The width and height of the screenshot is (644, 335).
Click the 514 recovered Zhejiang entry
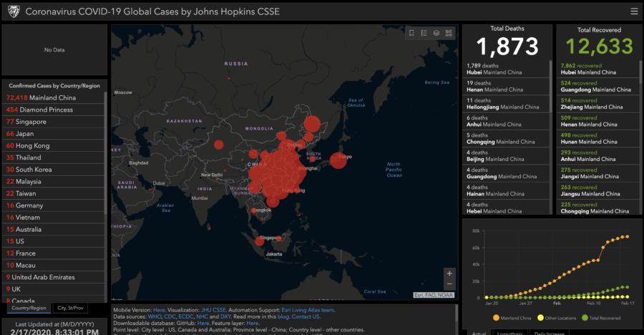(x=598, y=104)
